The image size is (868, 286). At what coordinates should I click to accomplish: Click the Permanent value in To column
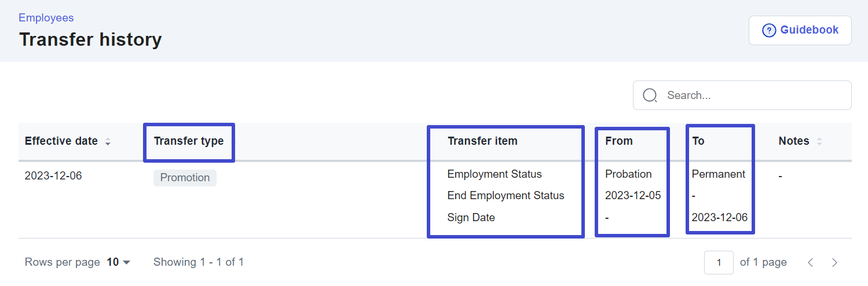pos(719,174)
